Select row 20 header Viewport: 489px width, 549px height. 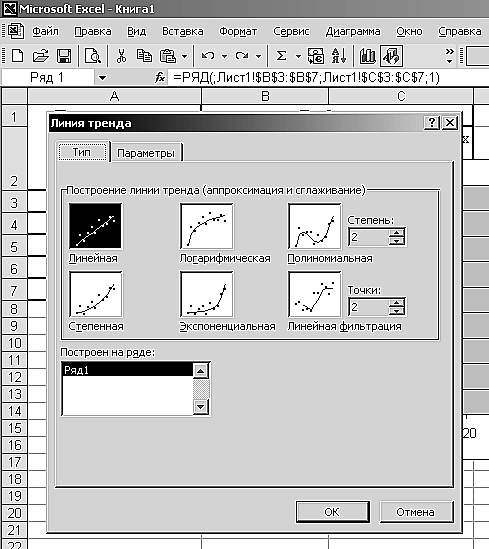click(15, 513)
